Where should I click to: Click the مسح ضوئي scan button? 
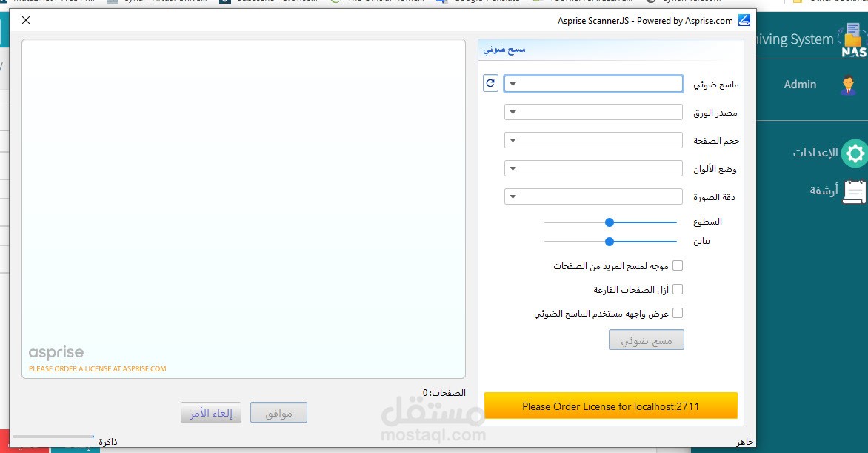(x=647, y=340)
